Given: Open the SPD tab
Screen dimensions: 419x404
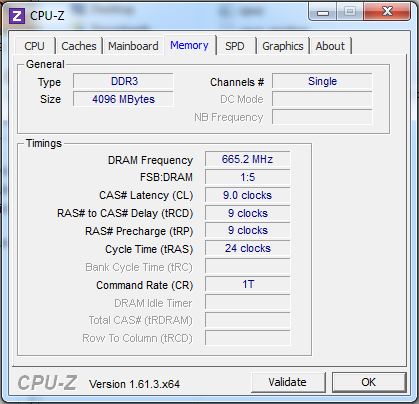Looking at the screenshot, I should 235,46.
